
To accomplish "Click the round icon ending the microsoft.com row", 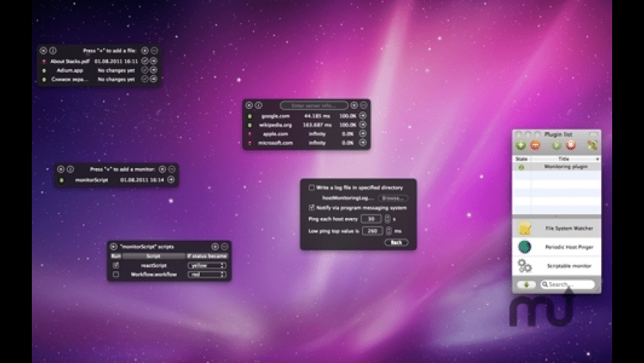I will tap(363, 143).
